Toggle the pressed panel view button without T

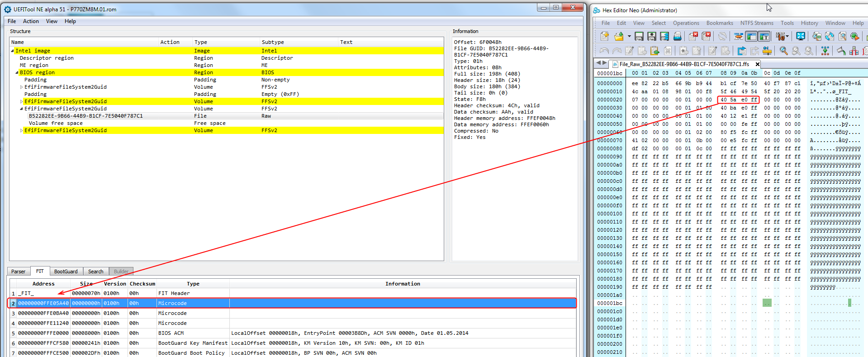point(751,36)
